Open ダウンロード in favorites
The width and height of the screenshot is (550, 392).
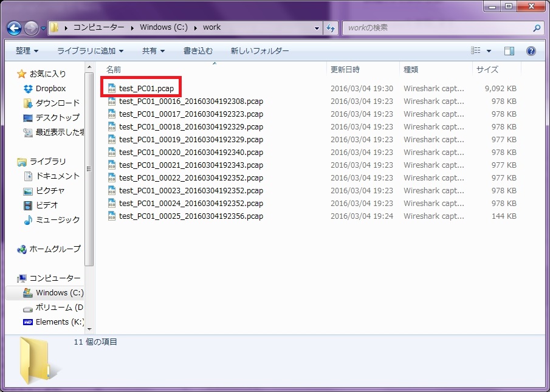pyautogui.click(x=58, y=103)
